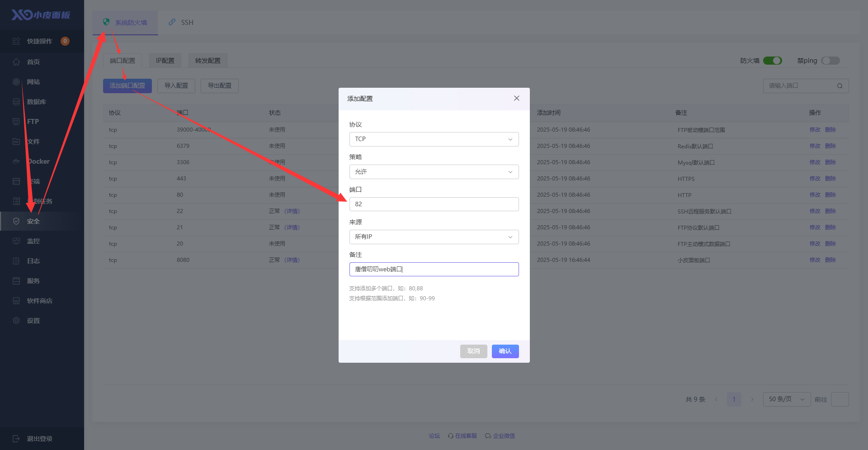Click the home icon in sidebar
This screenshot has width=868, height=450.
point(16,62)
